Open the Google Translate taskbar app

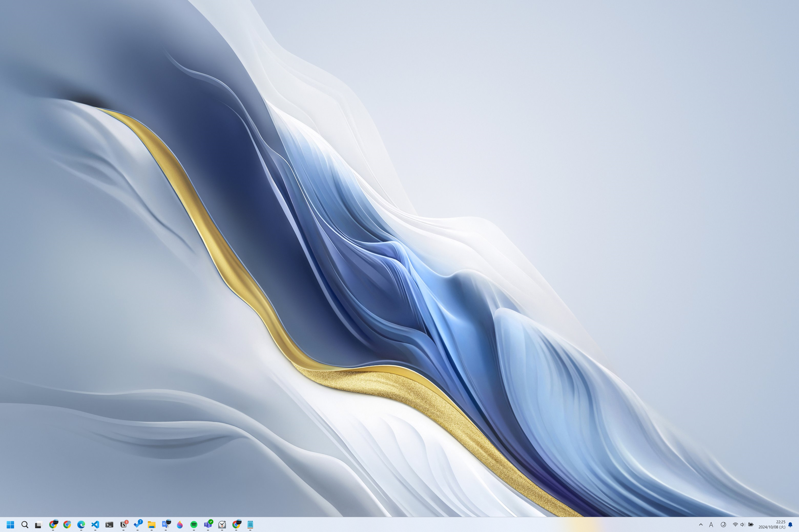coord(166,525)
